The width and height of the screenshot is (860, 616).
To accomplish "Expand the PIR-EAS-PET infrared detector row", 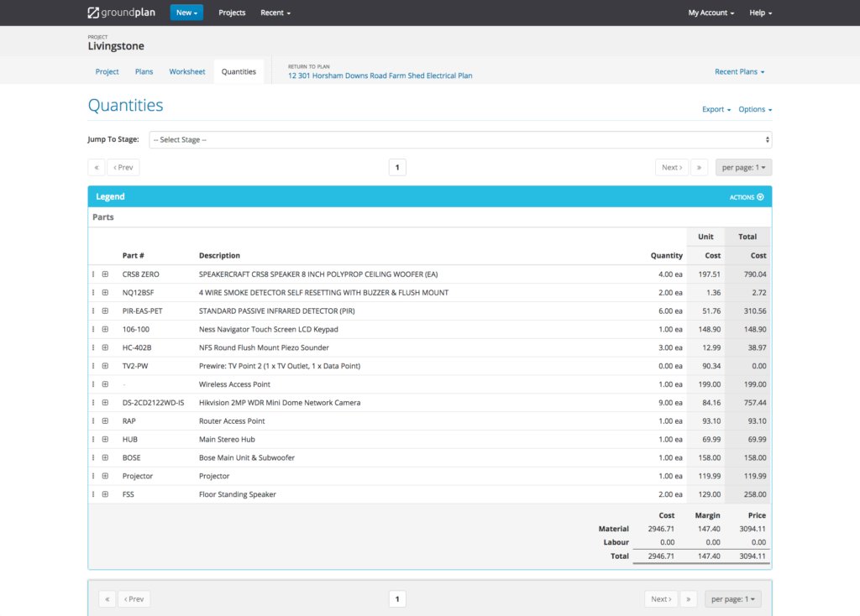I will (106, 311).
